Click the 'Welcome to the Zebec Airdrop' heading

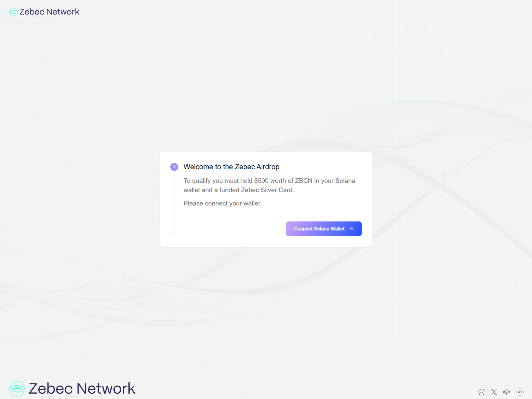point(231,167)
